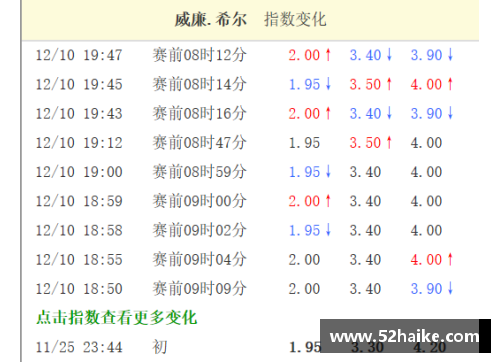Open 2.00 odds in 18:55 row
The width and height of the screenshot is (500, 362).
[304, 260]
